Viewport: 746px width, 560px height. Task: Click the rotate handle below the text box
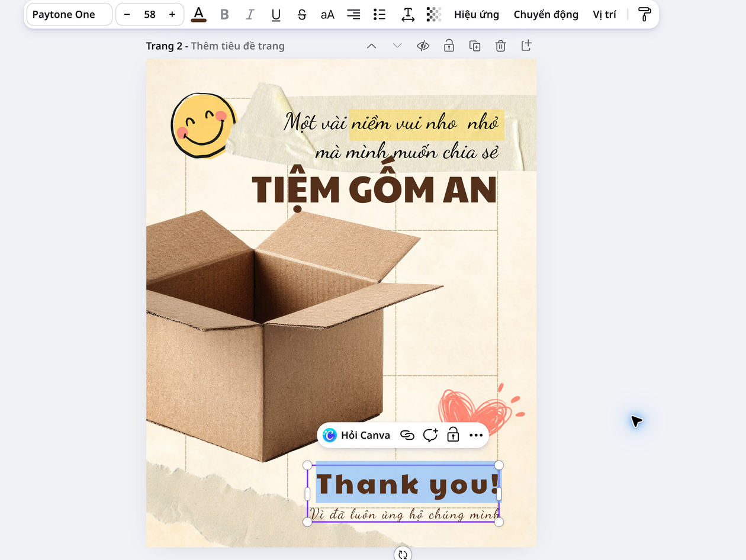[403, 554]
